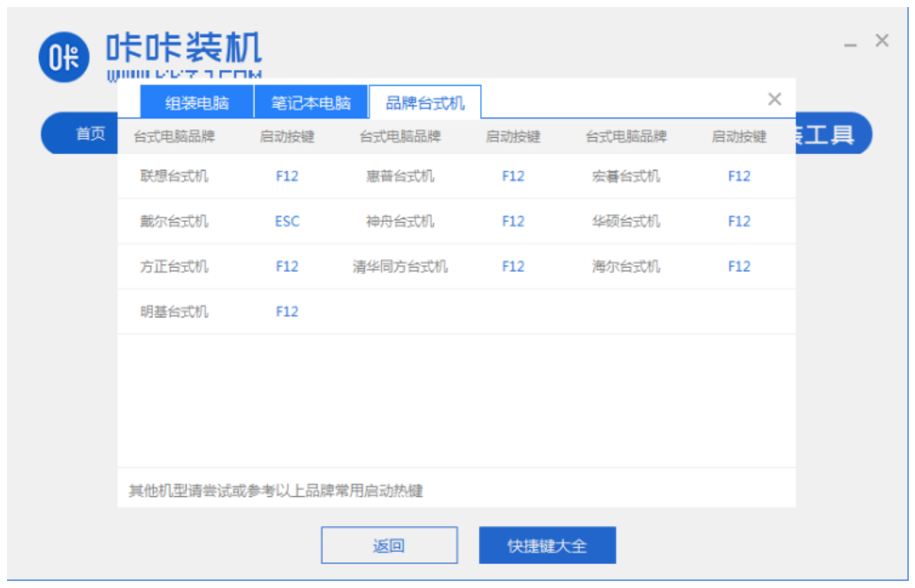The image size is (915, 588).
Task: Click F12 key for 明基台式机
Action: click(286, 311)
